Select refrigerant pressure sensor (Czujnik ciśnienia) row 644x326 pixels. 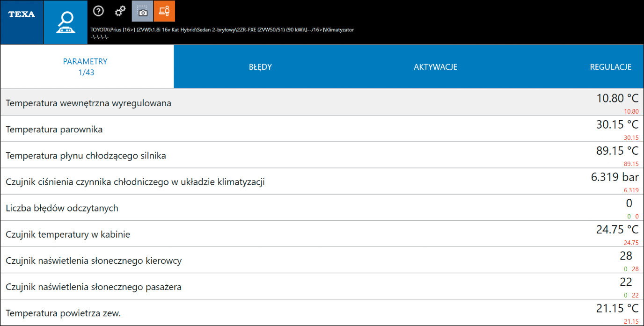pyautogui.click(x=135, y=182)
